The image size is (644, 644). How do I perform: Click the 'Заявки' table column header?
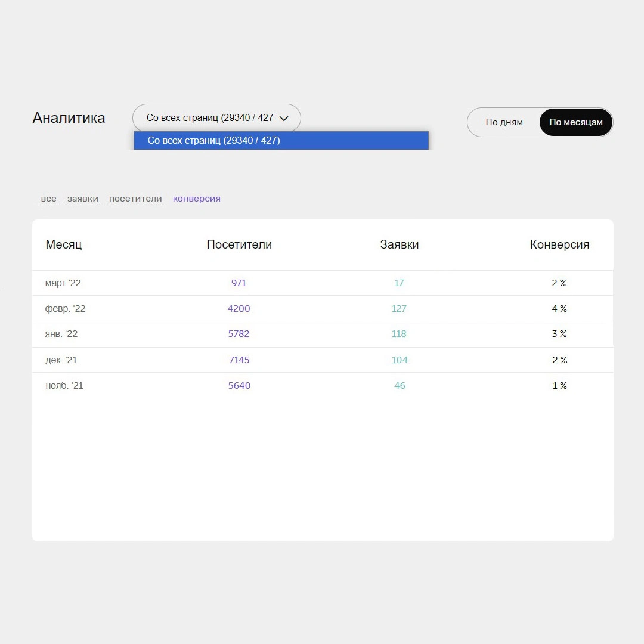click(x=400, y=244)
